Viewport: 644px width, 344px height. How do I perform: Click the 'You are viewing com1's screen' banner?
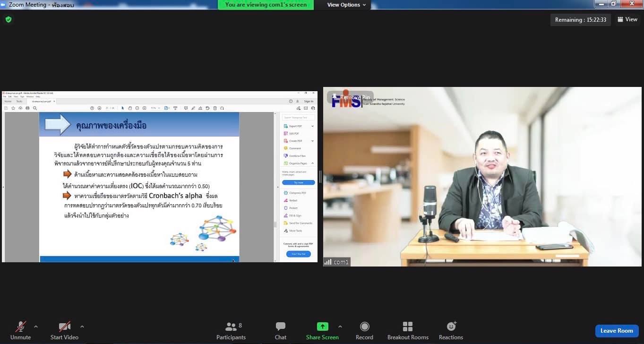(266, 5)
